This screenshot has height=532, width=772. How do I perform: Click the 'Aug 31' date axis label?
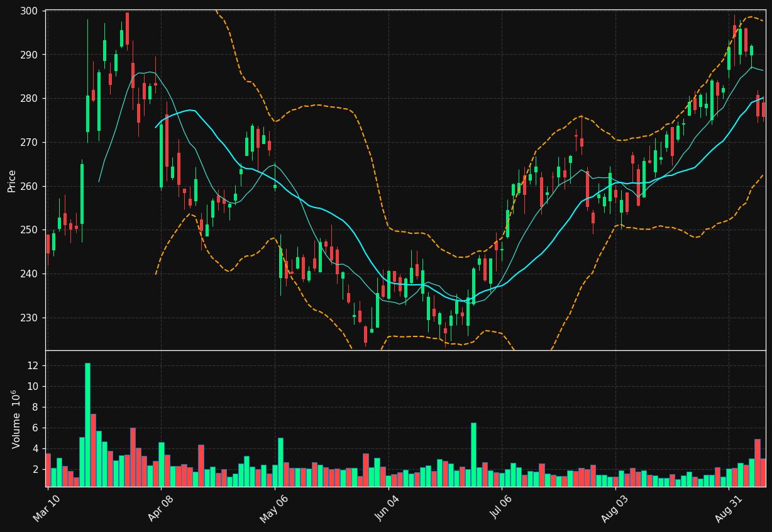[729, 507]
